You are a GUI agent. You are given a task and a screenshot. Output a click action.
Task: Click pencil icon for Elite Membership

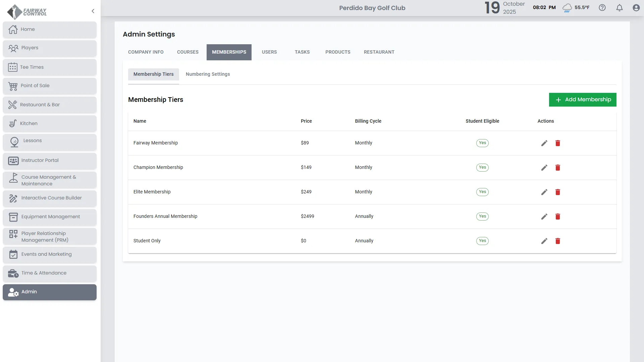click(544, 192)
